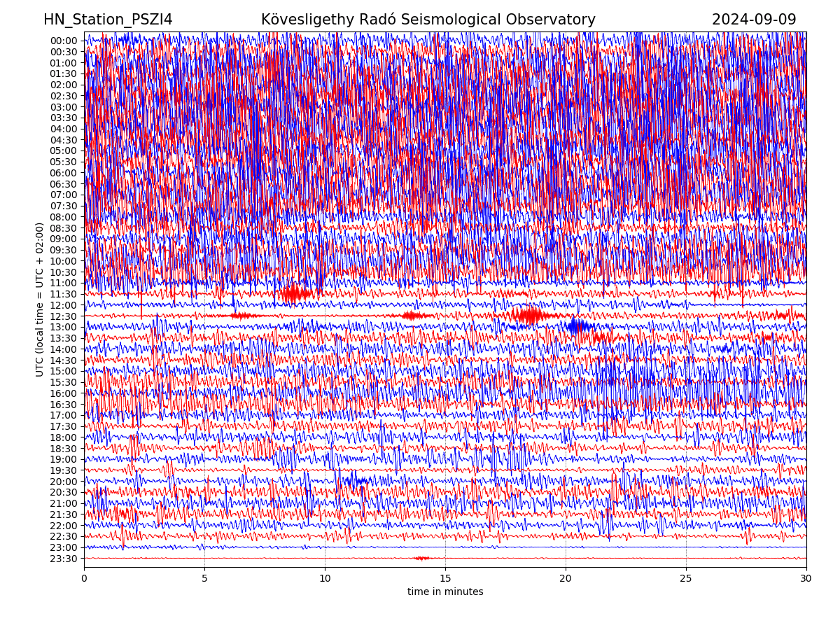Click the vertical UTC local time axis label
Screen dimensions: 840x630
[40, 300]
